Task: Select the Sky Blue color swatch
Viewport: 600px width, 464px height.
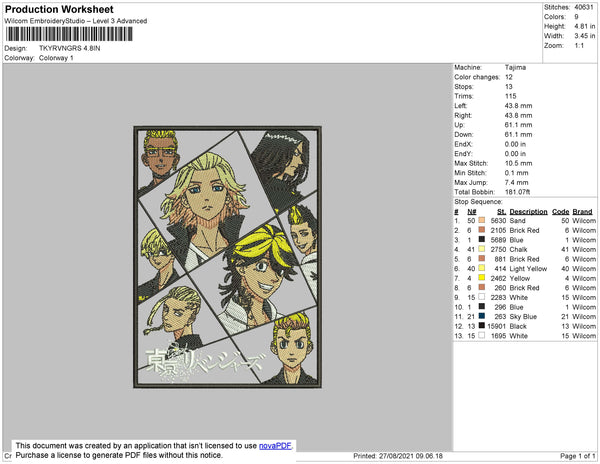Action: [x=481, y=316]
